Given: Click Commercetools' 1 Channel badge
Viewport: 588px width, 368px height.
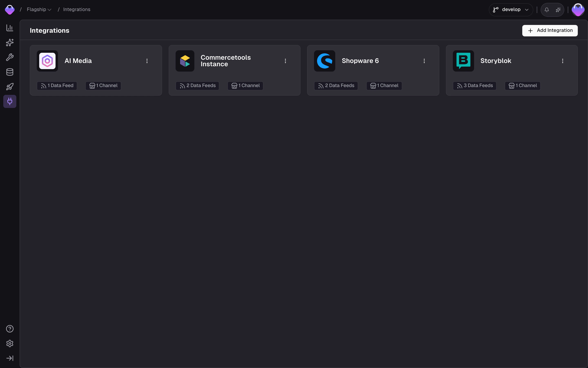Looking at the screenshot, I should (x=245, y=86).
